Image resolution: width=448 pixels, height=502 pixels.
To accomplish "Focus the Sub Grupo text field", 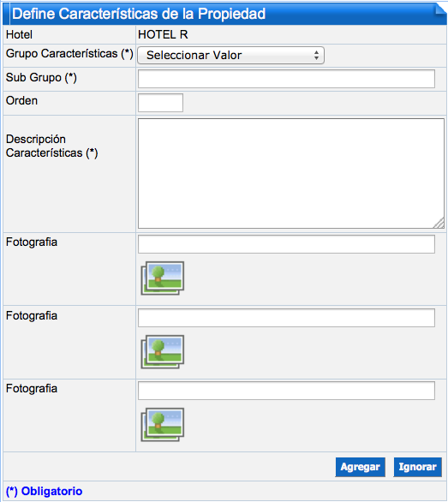I will click(x=286, y=79).
